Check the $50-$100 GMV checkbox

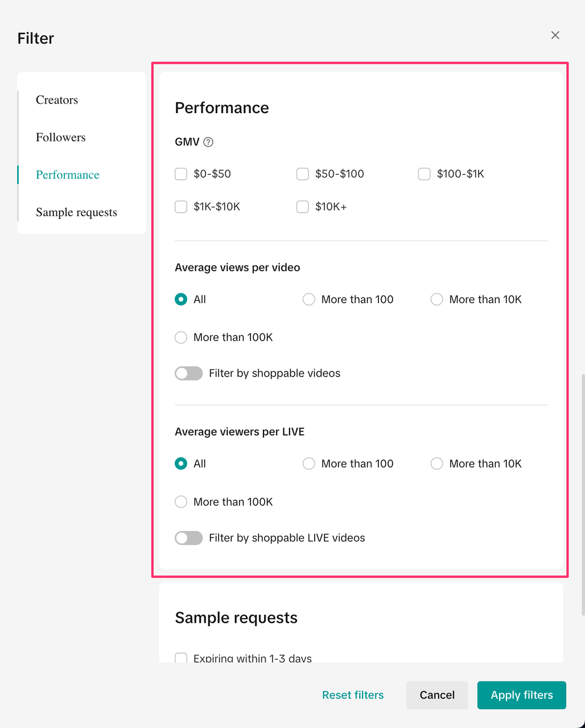click(x=303, y=174)
